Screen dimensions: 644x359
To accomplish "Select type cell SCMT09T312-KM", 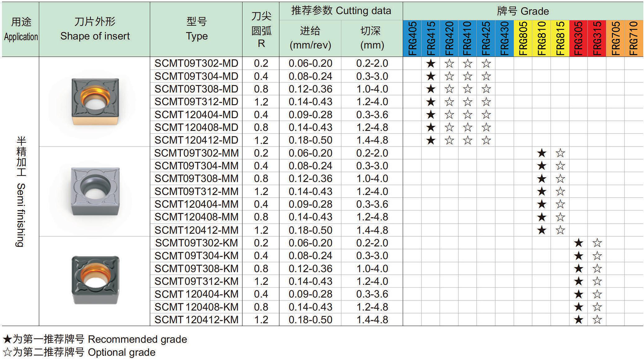I will (x=196, y=281).
